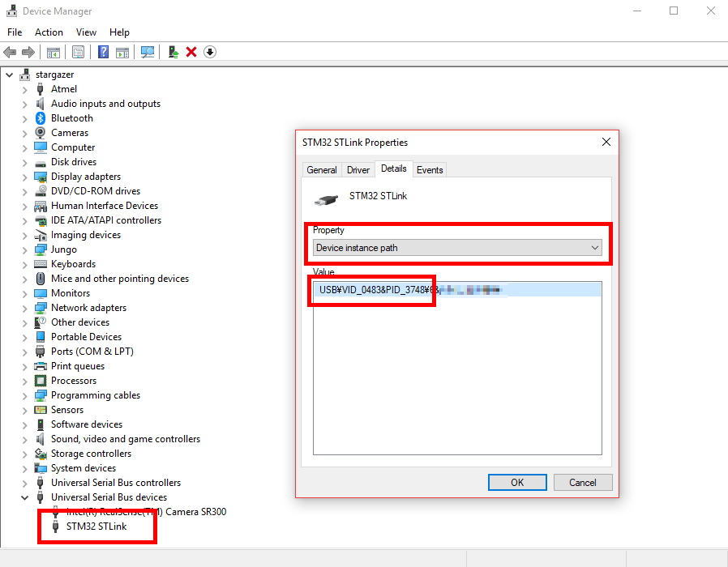Select the USB VID_0483 value row
The height and width of the screenshot is (567, 728).
click(457, 290)
